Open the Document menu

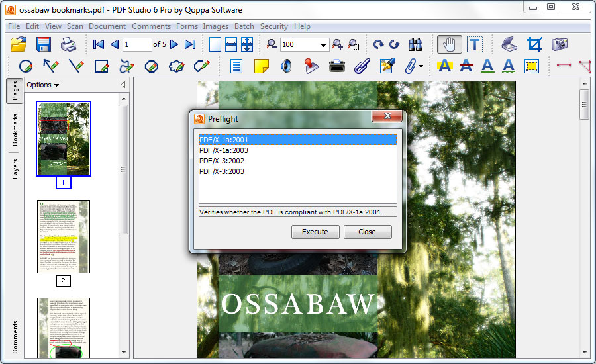pos(107,26)
